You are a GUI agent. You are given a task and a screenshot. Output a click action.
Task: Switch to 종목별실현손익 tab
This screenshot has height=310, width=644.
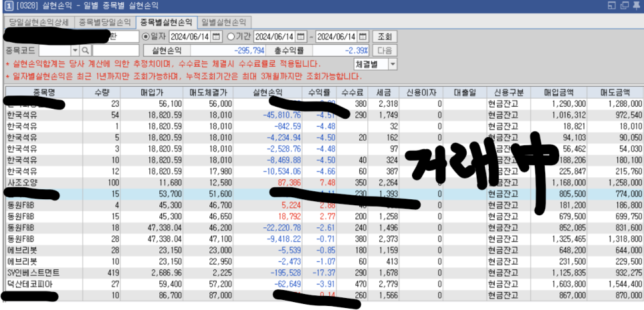click(x=165, y=22)
